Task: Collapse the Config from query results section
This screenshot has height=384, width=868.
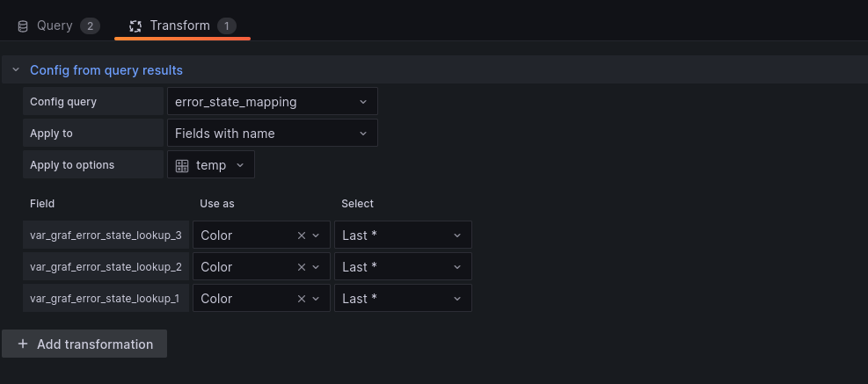Action: (16, 69)
